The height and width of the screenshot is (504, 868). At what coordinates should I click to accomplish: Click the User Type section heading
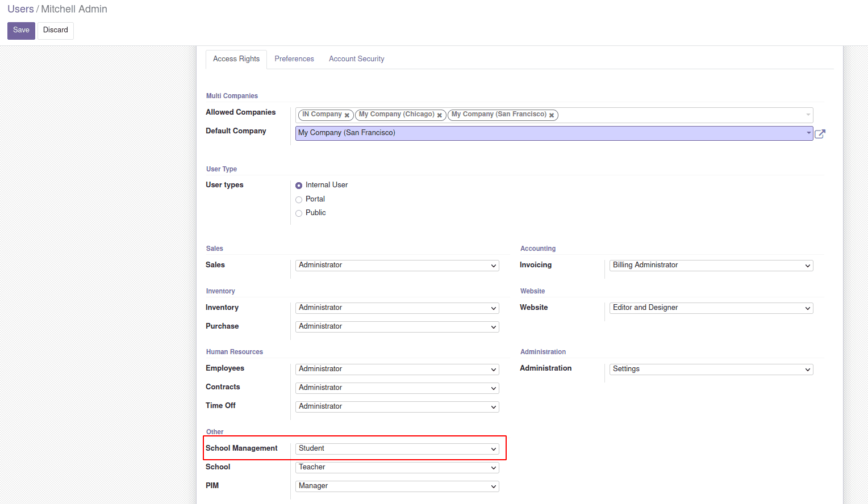coord(222,169)
